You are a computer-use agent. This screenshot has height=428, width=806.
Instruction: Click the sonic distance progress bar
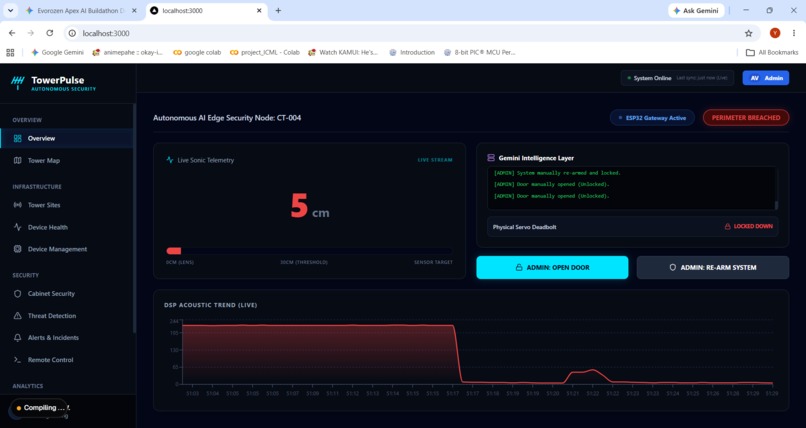click(309, 251)
